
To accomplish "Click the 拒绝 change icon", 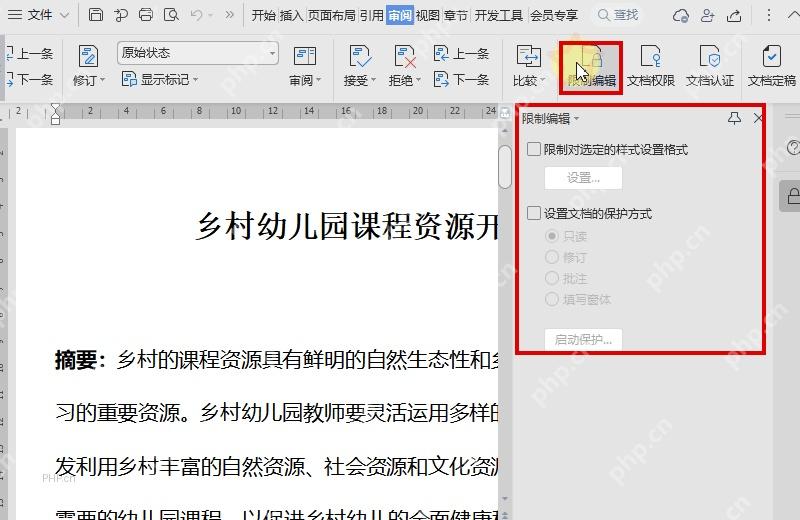I will coord(405,56).
